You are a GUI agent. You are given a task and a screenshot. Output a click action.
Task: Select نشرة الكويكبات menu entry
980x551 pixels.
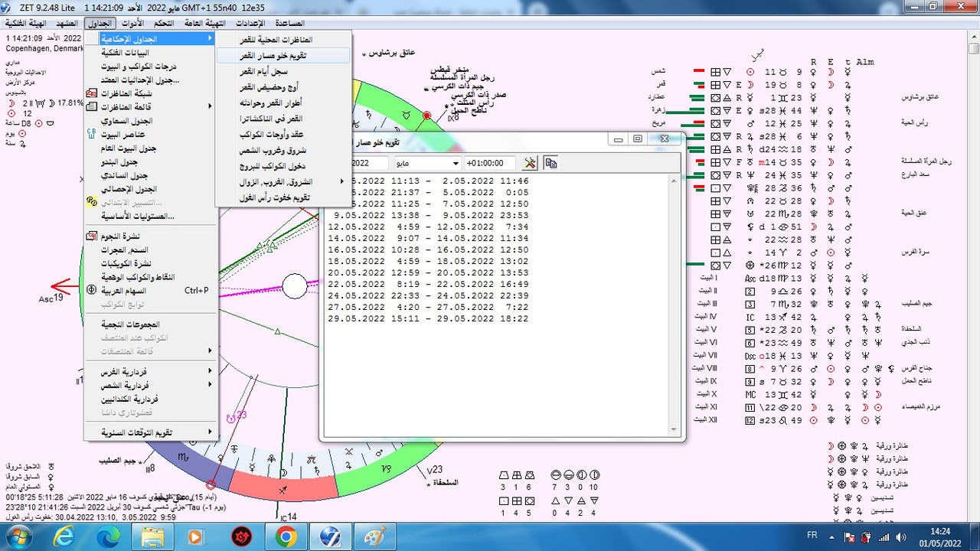coord(151,263)
